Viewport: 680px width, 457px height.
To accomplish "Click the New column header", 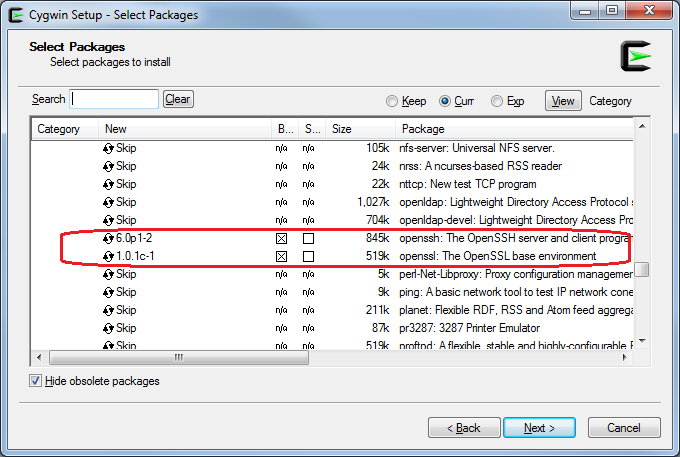I will click(185, 129).
